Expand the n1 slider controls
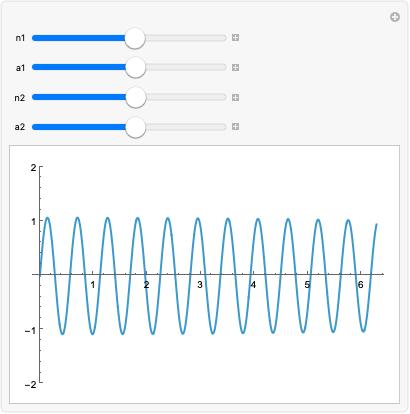This screenshot has width=410, height=414. point(235,38)
